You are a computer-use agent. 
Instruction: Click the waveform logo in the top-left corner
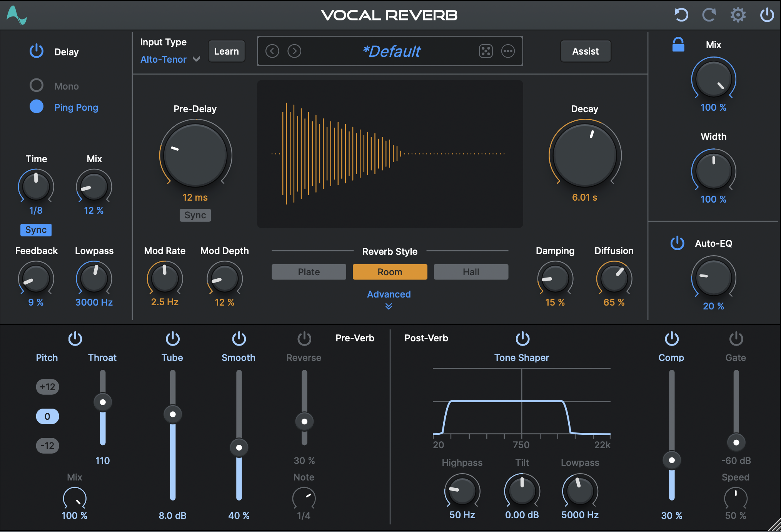point(17,15)
